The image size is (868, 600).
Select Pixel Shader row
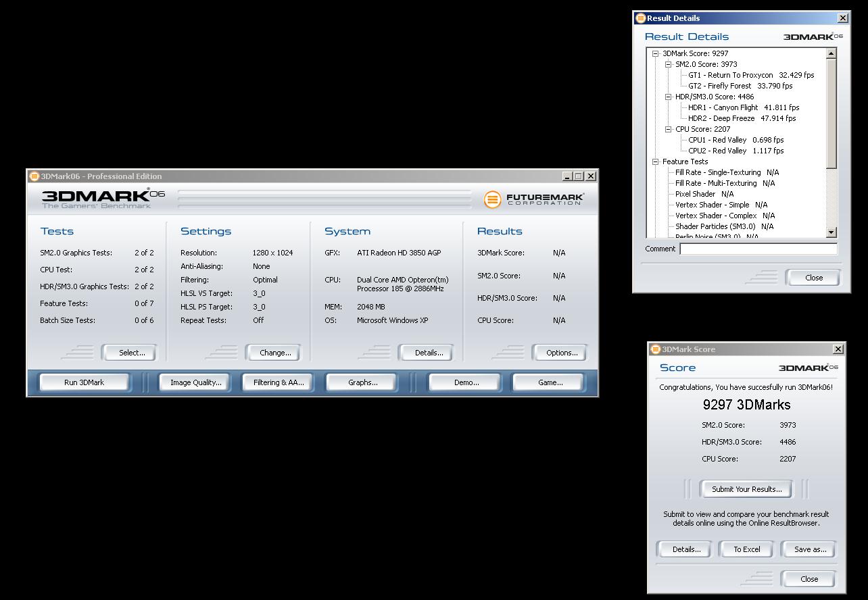pos(704,194)
